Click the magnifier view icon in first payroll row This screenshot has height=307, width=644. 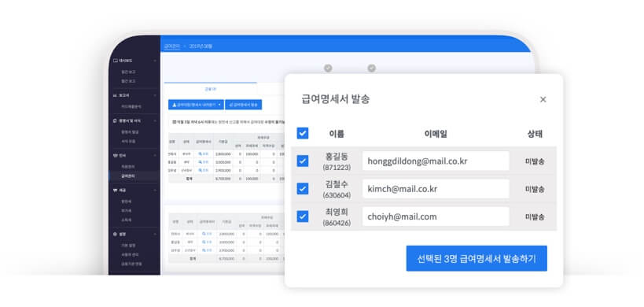[x=200, y=153]
